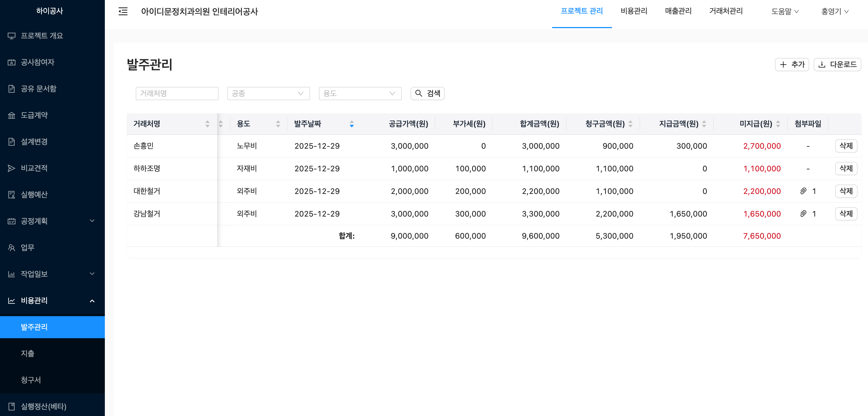868x416 pixels.
Task: Click the 검색 search button
Action: coord(427,93)
